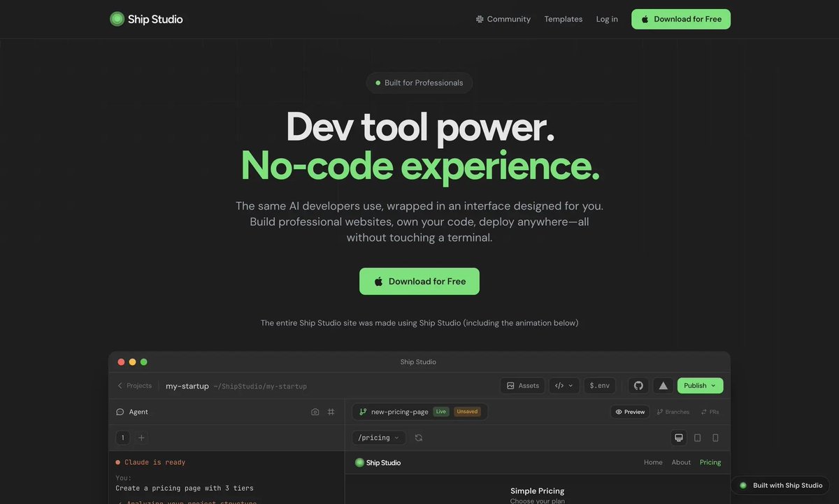Switch to Templates in the top navigation

coord(563,19)
